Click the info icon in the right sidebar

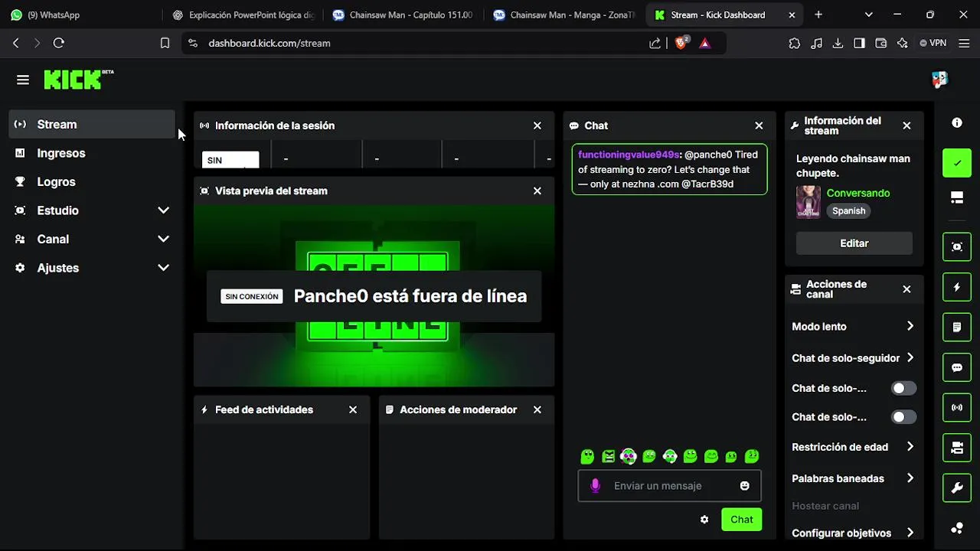957,123
